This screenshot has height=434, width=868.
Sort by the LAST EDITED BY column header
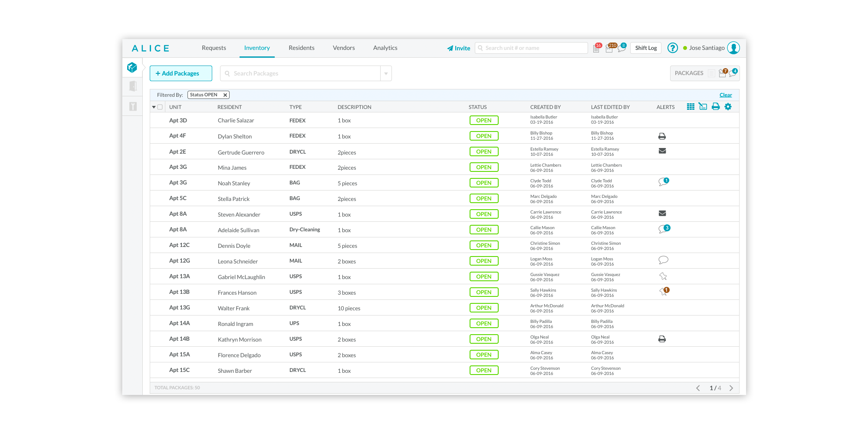pos(610,107)
